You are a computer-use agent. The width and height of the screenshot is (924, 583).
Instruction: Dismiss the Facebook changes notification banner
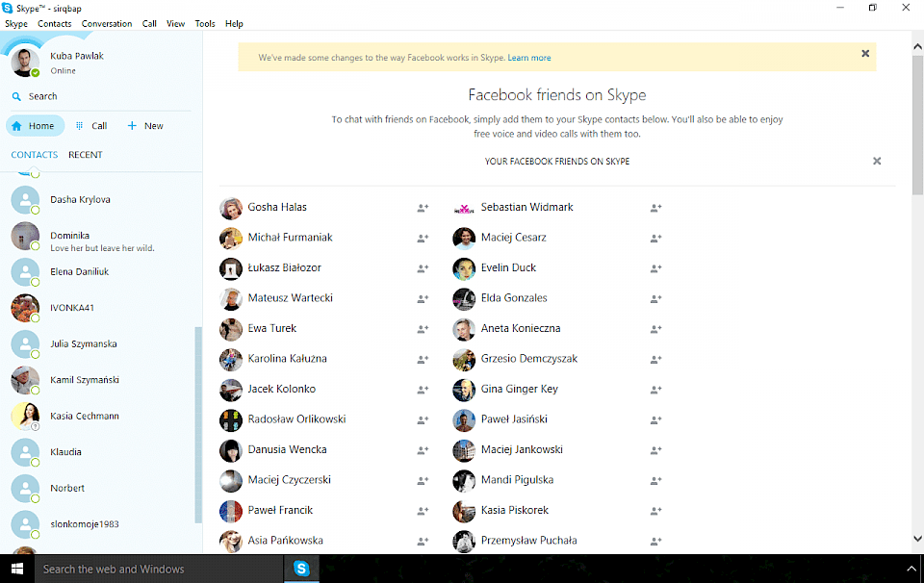865,54
